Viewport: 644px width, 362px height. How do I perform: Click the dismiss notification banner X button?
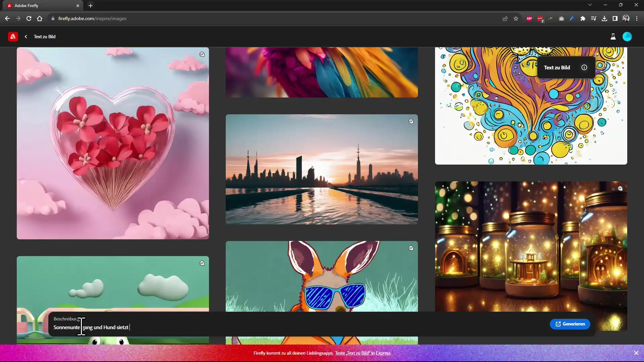coord(637,353)
